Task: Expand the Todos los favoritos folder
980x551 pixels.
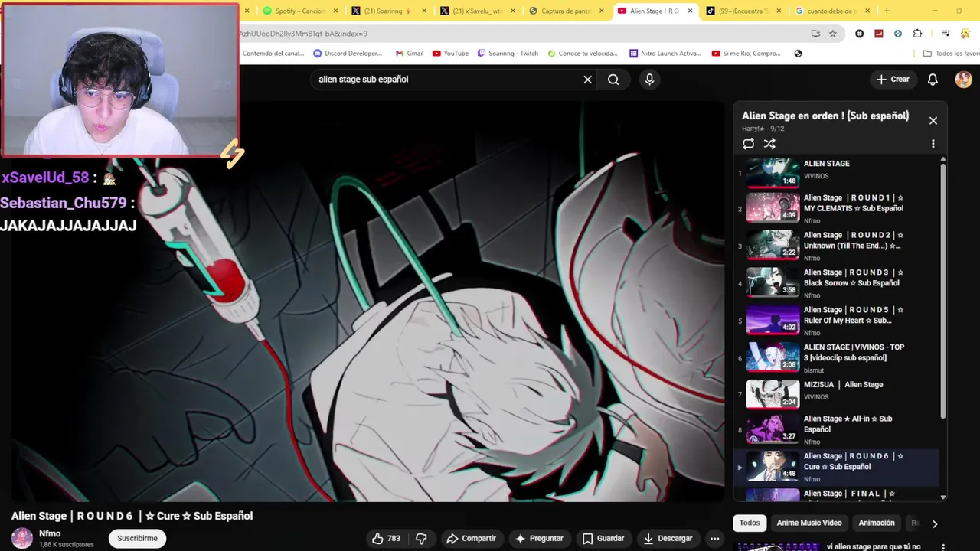Action: (952, 54)
